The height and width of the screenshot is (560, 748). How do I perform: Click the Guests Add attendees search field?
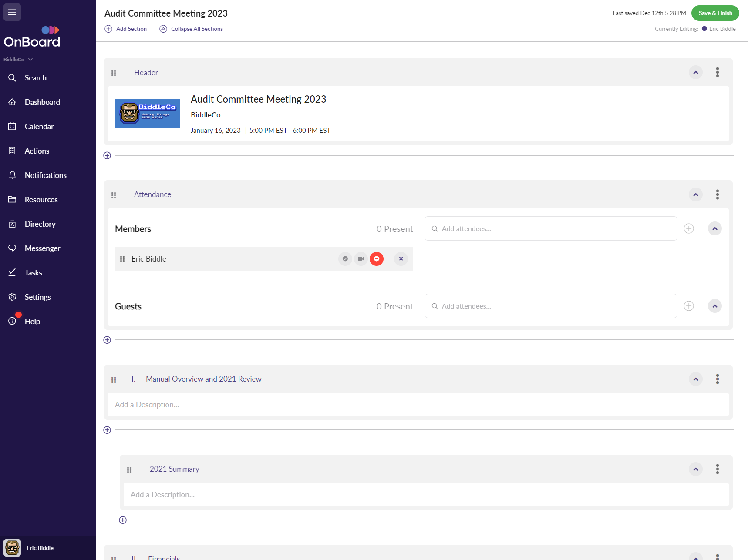click(551, 306)
